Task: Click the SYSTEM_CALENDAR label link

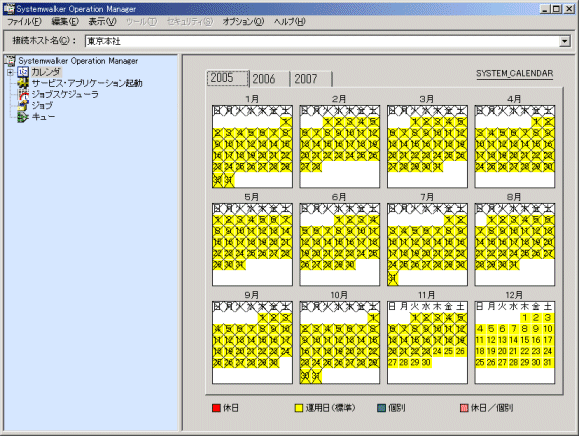Action: (x=514, y=73)
